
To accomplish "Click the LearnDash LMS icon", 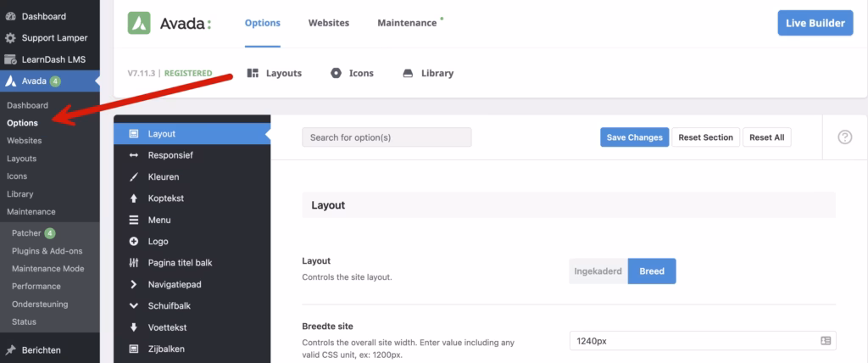I will click(x=10, y=60).
